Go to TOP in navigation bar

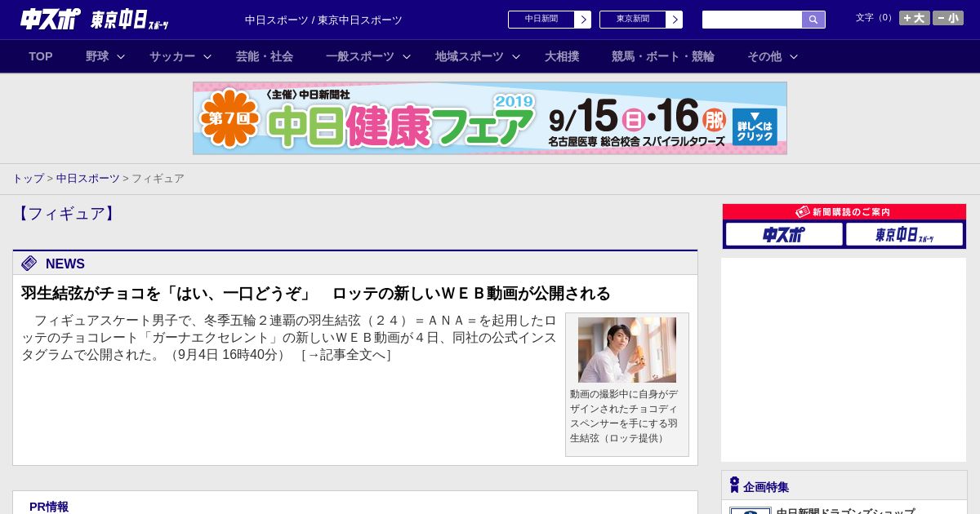tap(41, 56)
